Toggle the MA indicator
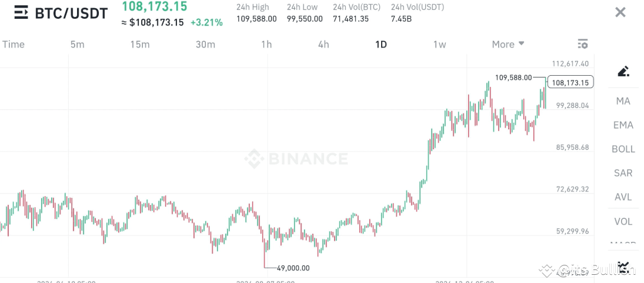Image resolution: width=644 pixels, height=283 pixels. (623, 101)
